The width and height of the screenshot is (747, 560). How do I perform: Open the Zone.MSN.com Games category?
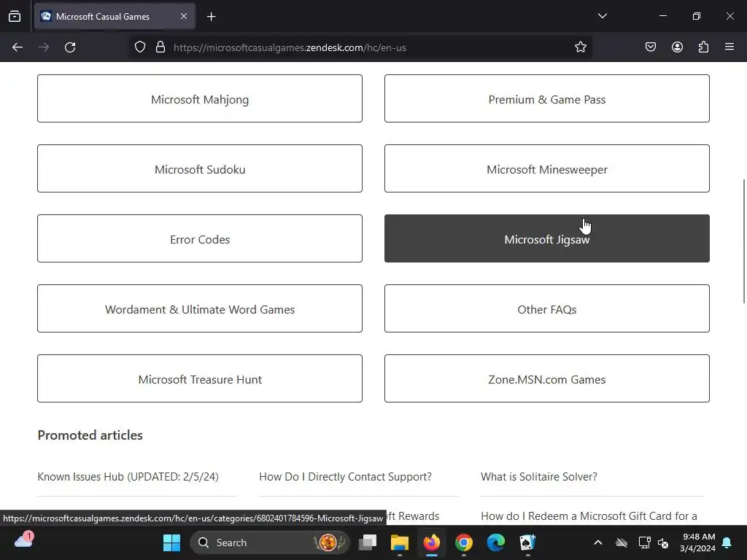click(547, 378)
